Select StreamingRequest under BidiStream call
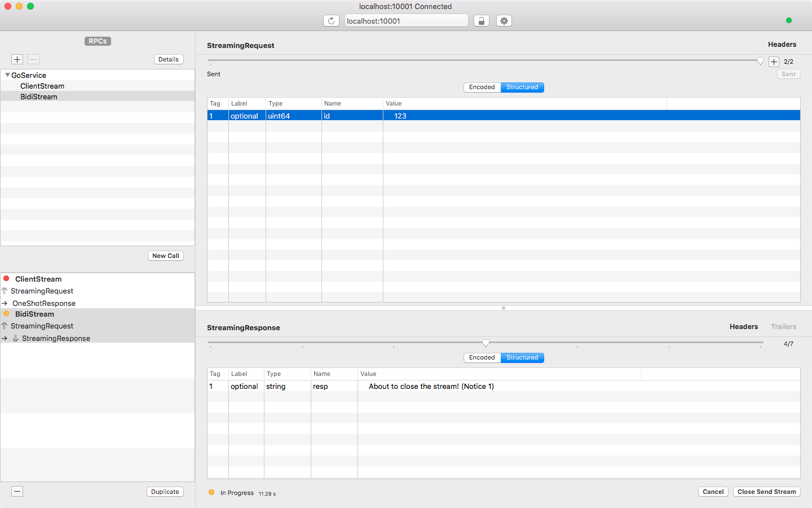The height and width of the screenshot is (508, 812). click(42, 326)
